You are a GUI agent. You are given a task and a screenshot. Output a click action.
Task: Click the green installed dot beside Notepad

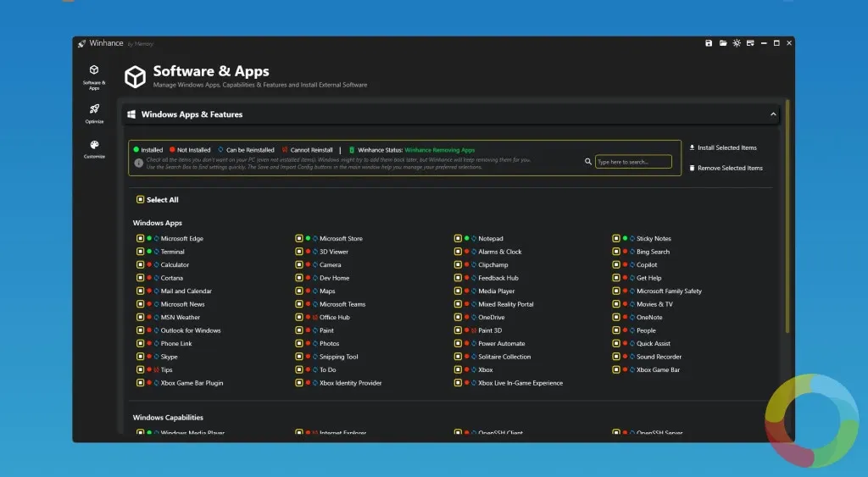pyautogui.click(x=467, y=239)
